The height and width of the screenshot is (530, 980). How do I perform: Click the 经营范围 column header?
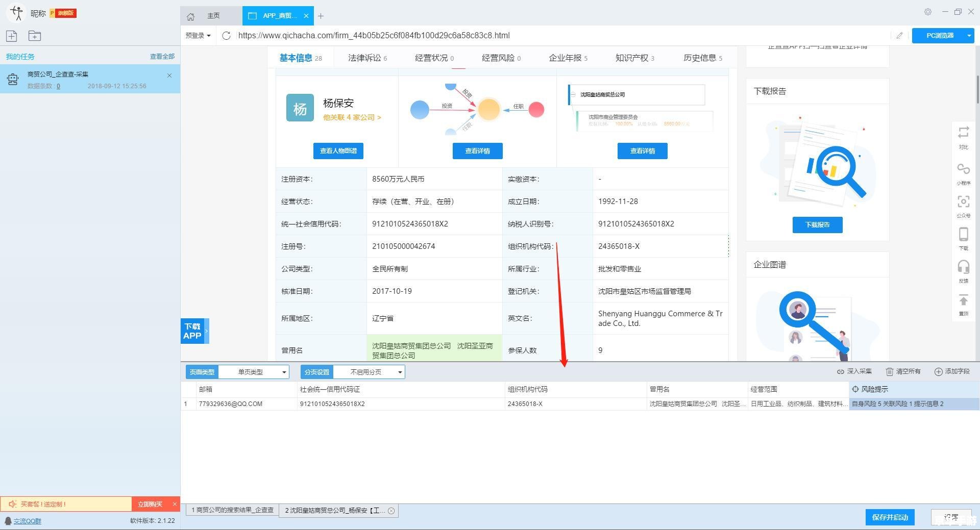798,389
